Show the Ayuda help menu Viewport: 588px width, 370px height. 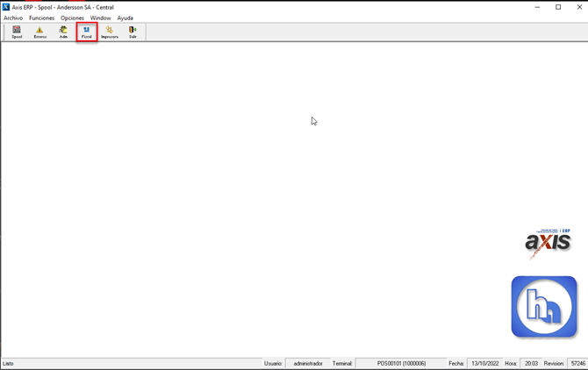point(125,18)
